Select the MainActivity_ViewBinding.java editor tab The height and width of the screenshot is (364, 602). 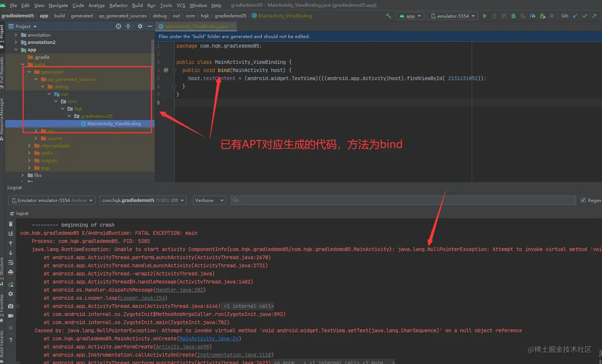coord(197,26)
